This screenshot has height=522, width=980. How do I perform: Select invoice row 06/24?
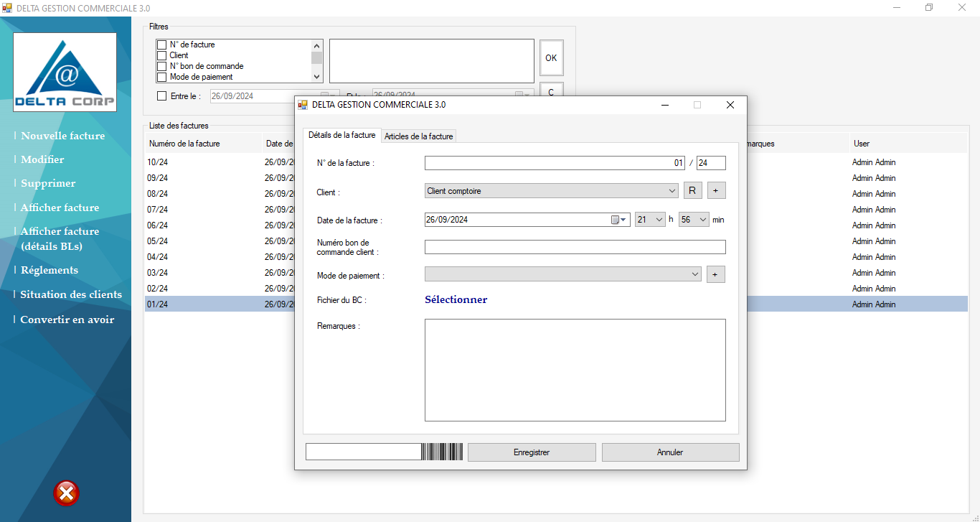point(556,225)
